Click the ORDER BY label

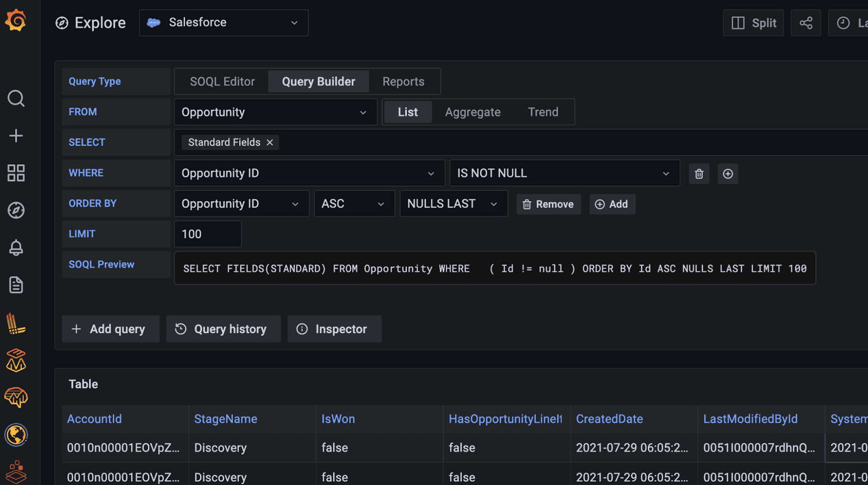[x=93, y=203]
